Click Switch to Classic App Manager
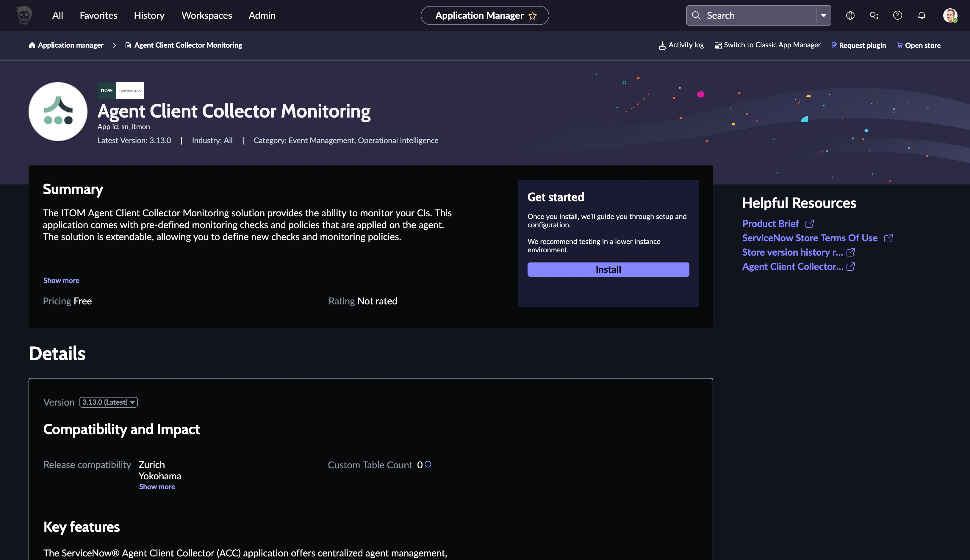Image resolution: width=970 pixels, height=560 pixels. point(772,45)
